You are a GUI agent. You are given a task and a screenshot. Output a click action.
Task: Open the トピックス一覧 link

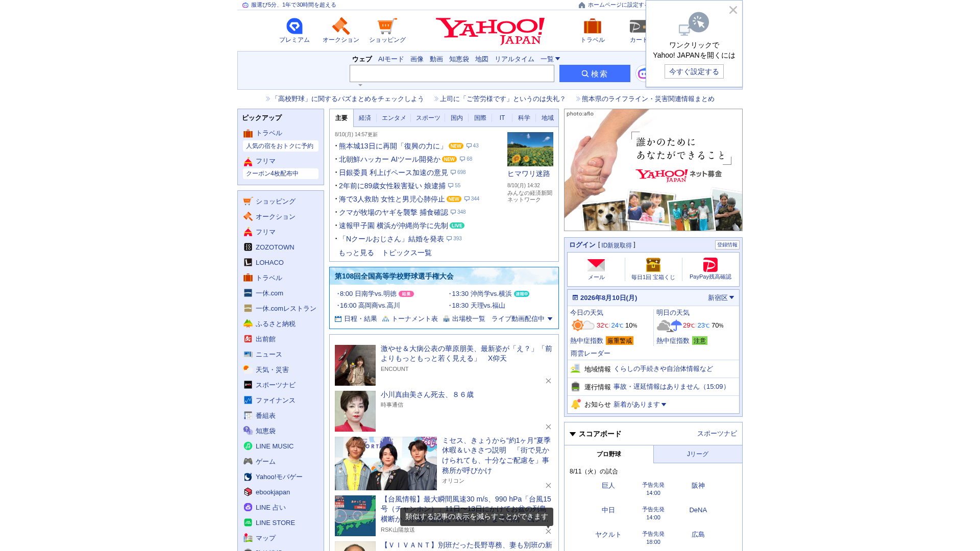[x=407, y=253]
